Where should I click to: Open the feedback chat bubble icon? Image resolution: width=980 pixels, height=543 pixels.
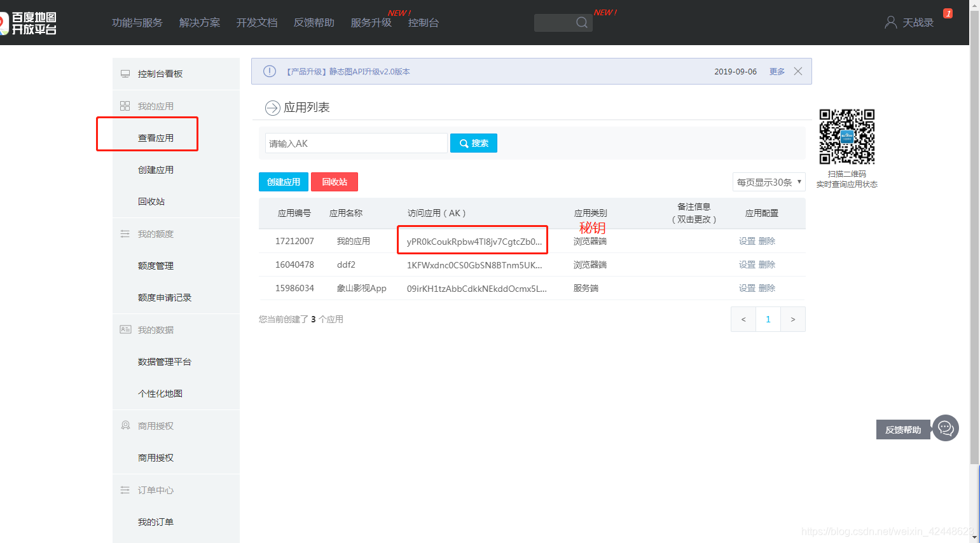pyautogui.click(x=946, y=428)
